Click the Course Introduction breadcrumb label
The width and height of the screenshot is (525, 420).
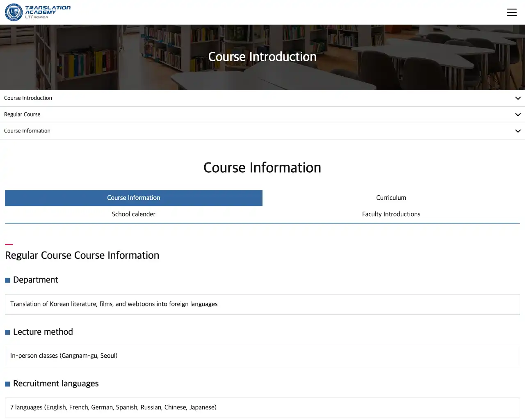(x=28, y=98)
